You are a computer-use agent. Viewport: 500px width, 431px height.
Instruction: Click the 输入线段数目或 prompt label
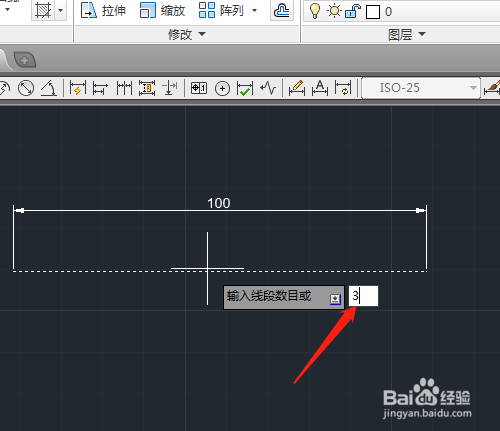(x=269, y=296)
